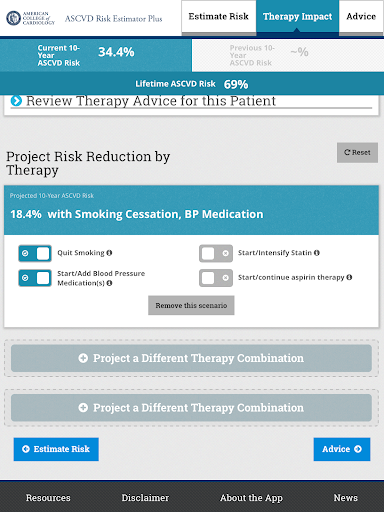384x512 pixels.
Task: Toggle off the Quit Smoking switch
Action: (x=35, y=253)
